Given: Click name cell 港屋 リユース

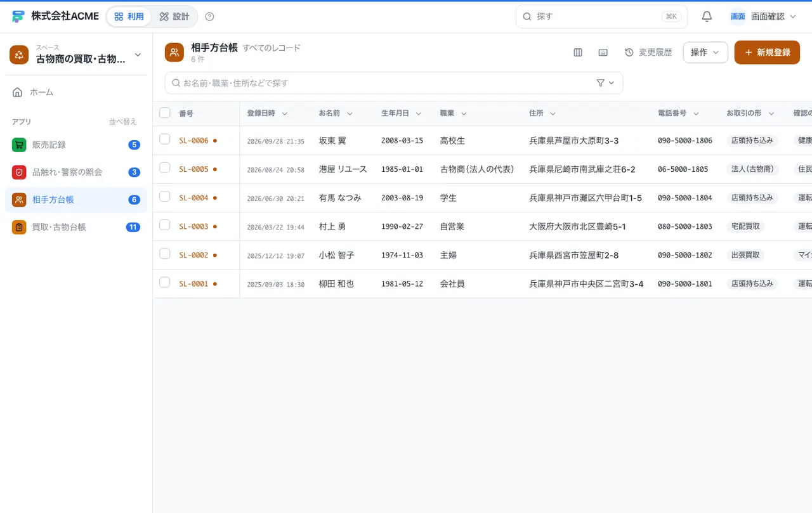Looking at the screenshot, I should tap(343, 169).
